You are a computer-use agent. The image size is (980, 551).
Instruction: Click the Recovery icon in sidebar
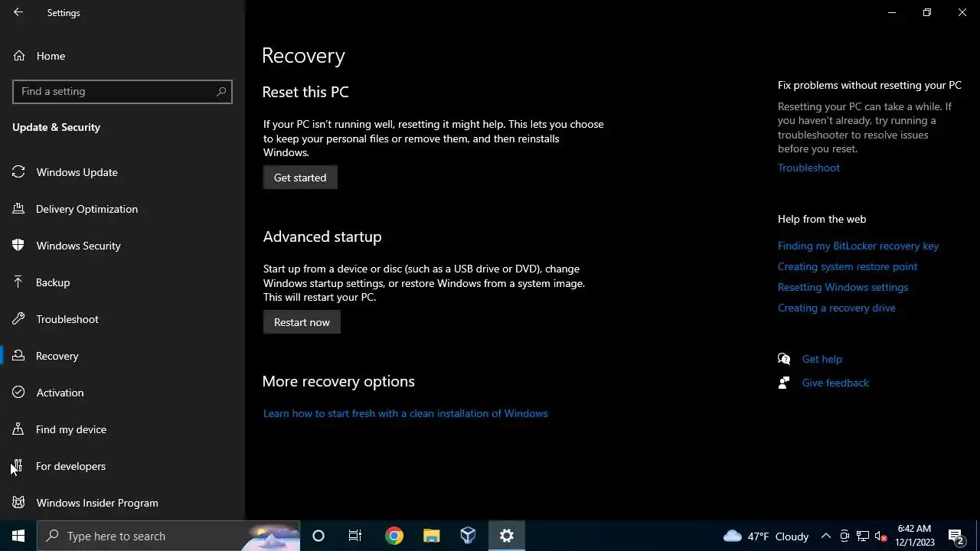point(18,356)
